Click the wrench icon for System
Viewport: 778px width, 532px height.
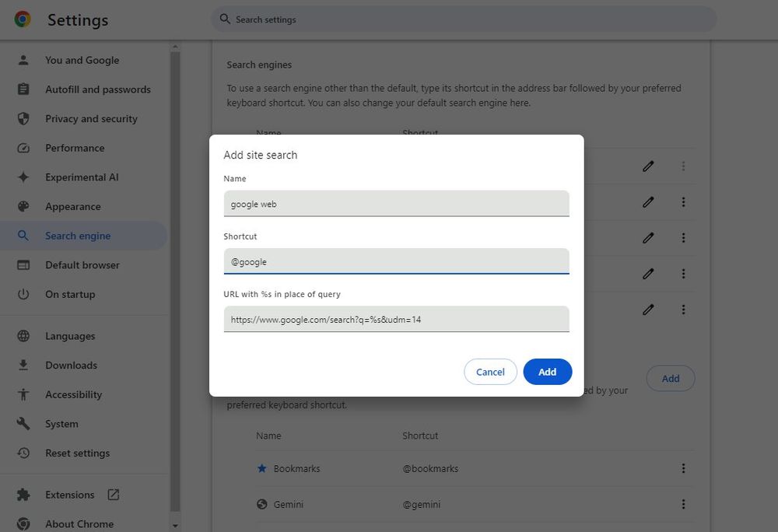tap(23, 423)
